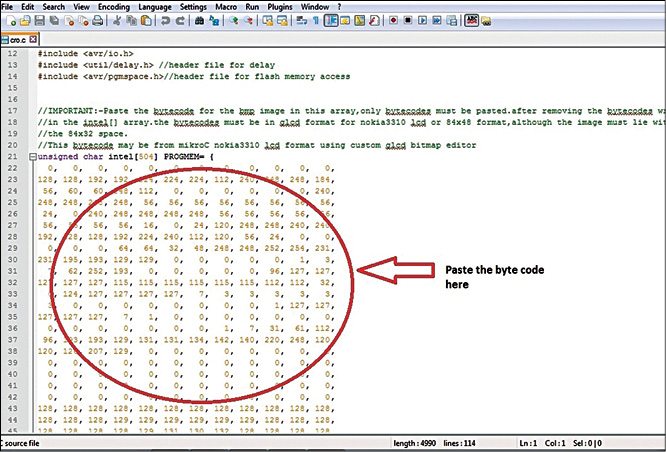Screen dimensions: 666x452
Task: Click the Open file folder icon
Action: (x=23, y=20)
